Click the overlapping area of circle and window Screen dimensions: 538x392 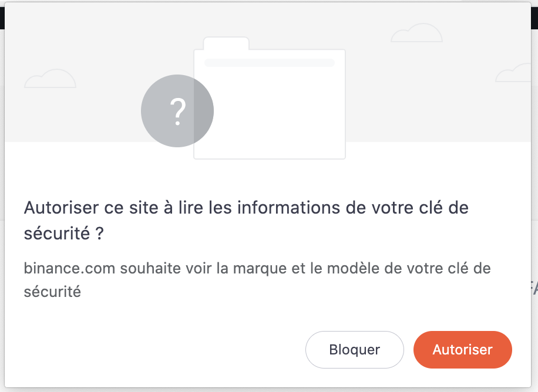click(204, 111)
